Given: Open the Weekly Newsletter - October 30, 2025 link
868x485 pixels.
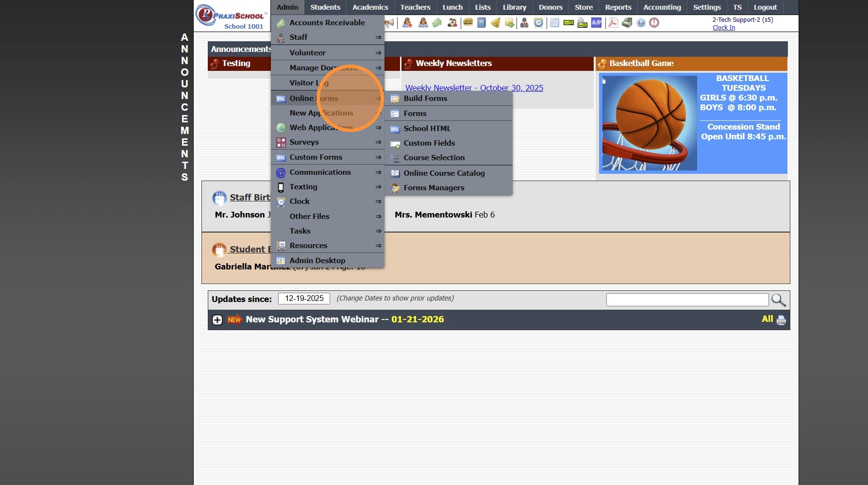Looking at the screenshot, I should tap(474, 88).
